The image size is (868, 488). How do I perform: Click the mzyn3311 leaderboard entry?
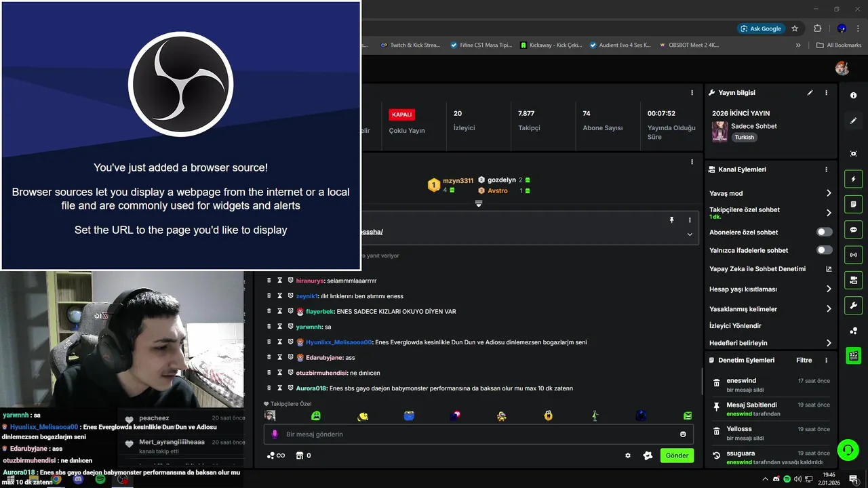point(450,184)
